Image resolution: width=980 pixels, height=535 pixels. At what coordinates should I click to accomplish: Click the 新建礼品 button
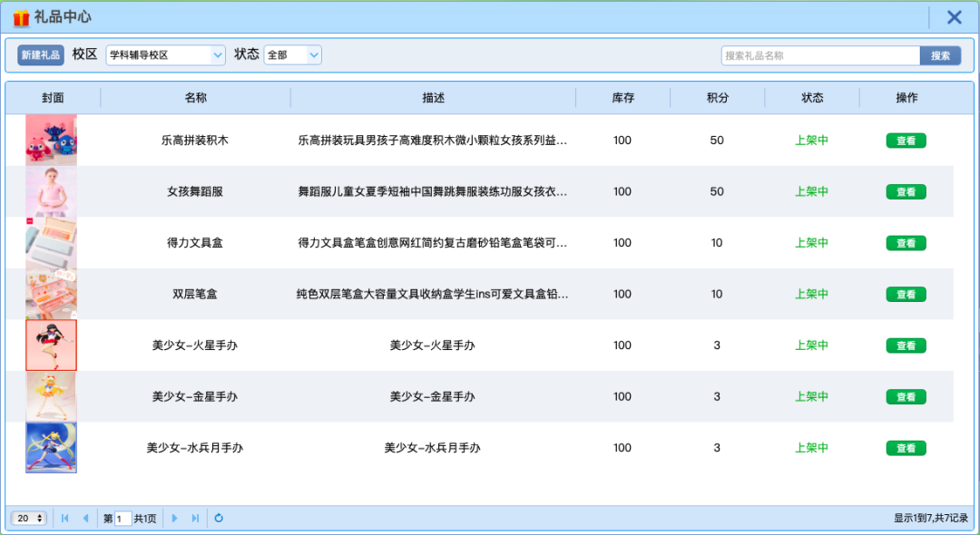point(41,55)
